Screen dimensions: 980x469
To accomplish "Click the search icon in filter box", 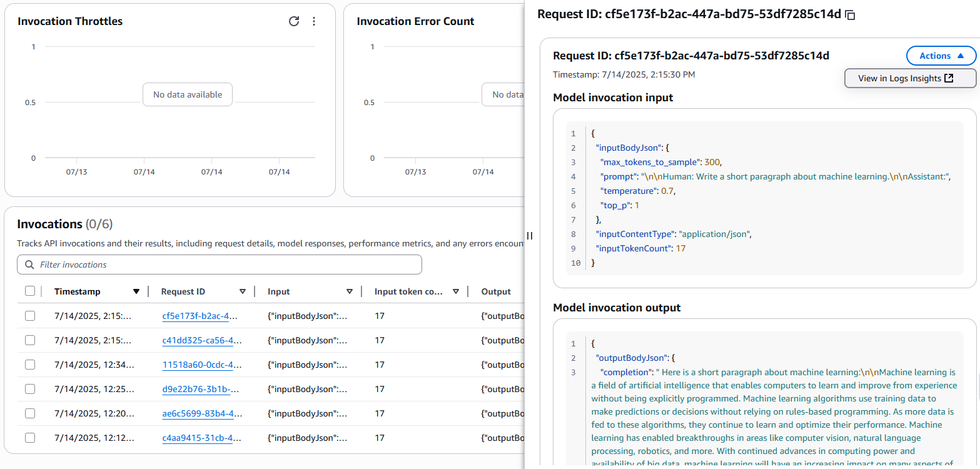I will point(29,265).
